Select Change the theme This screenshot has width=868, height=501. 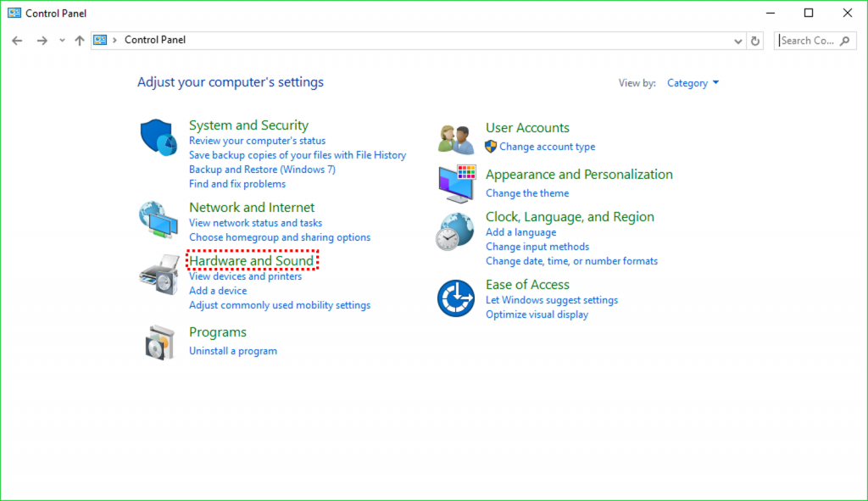527,193
